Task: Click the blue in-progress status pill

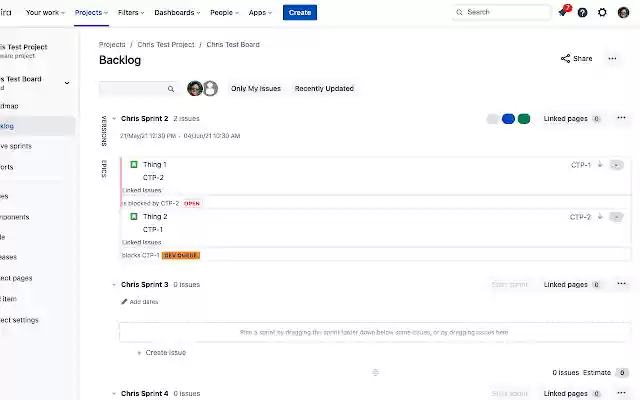Action: coord(508,119)
